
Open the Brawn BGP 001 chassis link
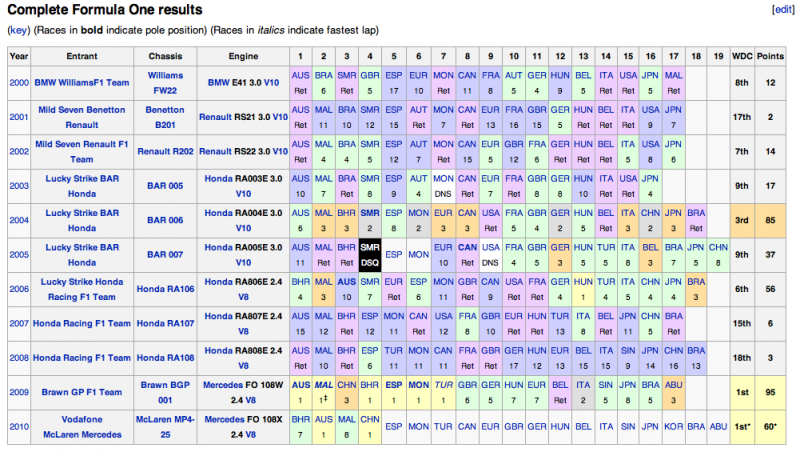tap(165, 391)
